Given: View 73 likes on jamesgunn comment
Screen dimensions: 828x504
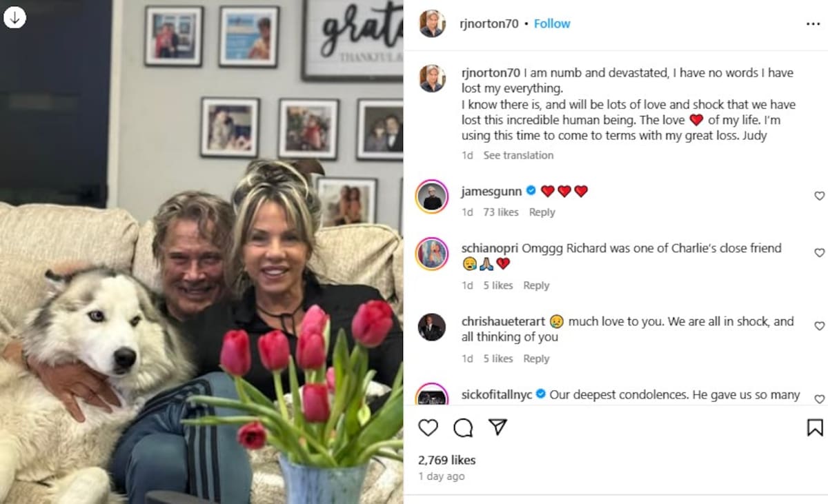Looking at the screenshot, I should pos(500,212).
